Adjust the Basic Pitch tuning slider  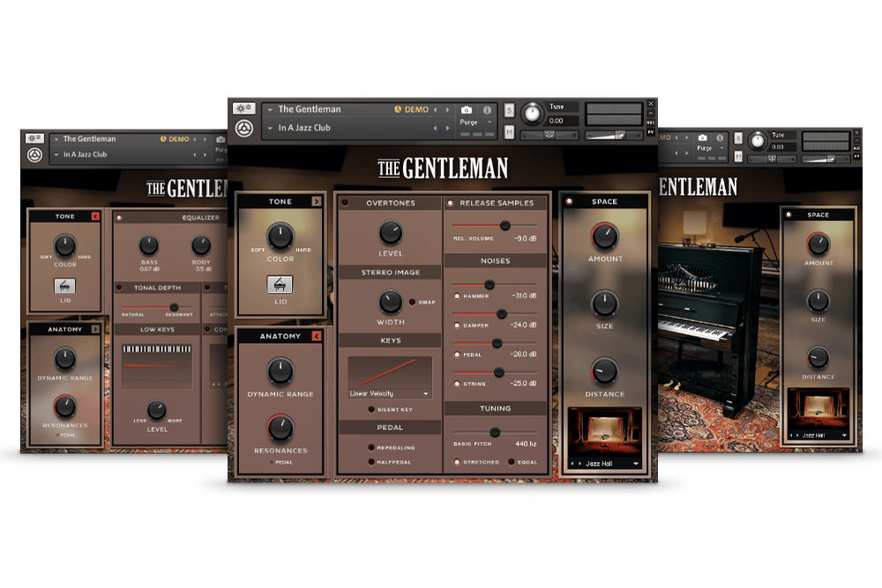coord(495,432)
